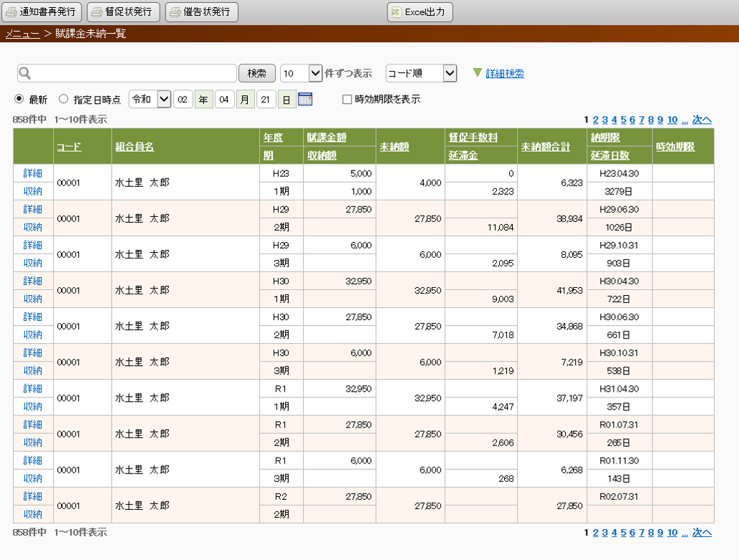Sort by the 収納額 column header
Image resolution: width=739 pixels, height=560 pixels.
322,155
